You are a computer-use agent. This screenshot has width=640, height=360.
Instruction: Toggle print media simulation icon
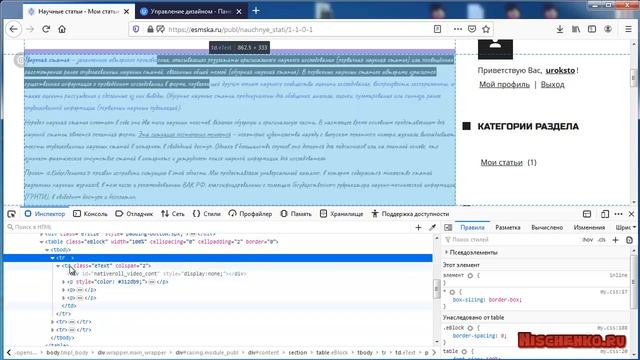[x=629, y=240]
